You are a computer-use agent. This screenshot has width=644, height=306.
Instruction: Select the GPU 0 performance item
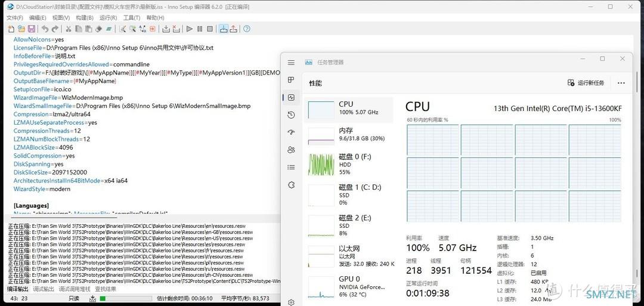[348, 286]
